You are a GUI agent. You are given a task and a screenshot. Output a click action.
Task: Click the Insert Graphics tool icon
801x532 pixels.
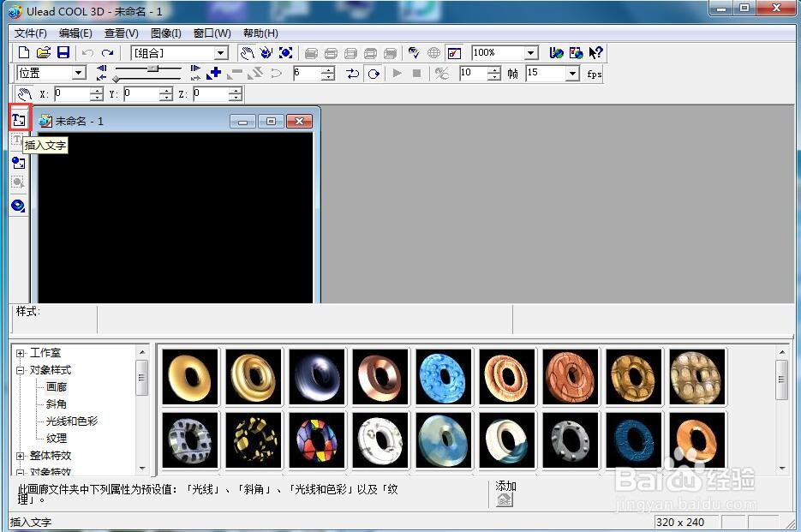coord(19,163)
